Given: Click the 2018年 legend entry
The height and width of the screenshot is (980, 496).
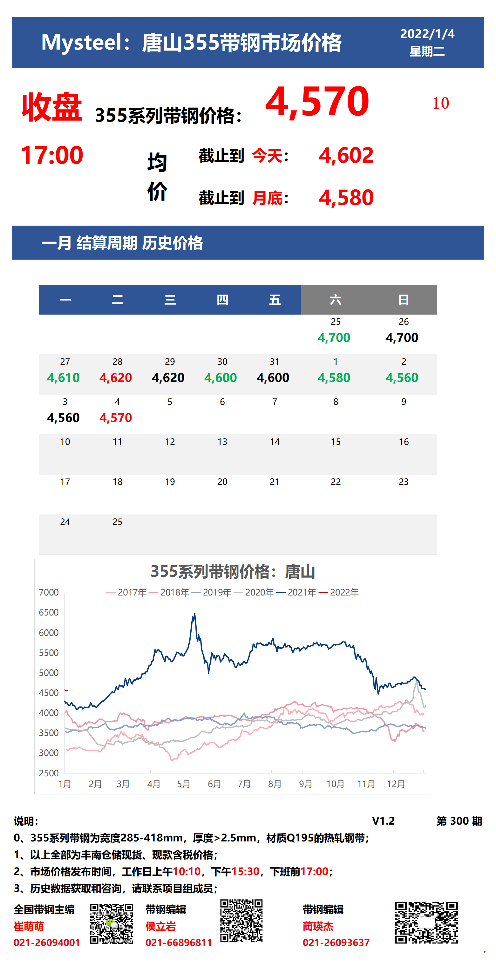Looking at the screenshot, I should 170,592.
